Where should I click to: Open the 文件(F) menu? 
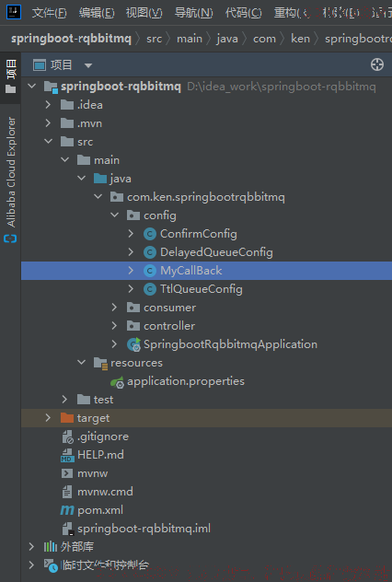pos(49,13)
